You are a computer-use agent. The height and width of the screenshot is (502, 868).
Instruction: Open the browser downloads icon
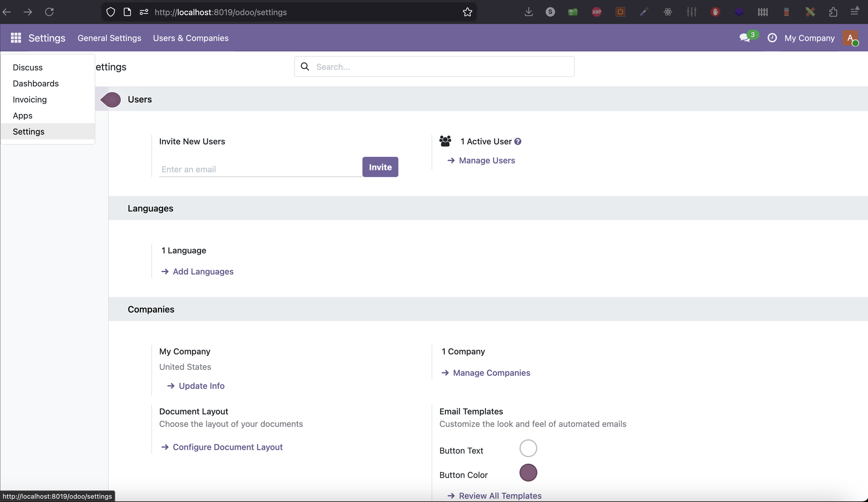[x=528, y=12]
